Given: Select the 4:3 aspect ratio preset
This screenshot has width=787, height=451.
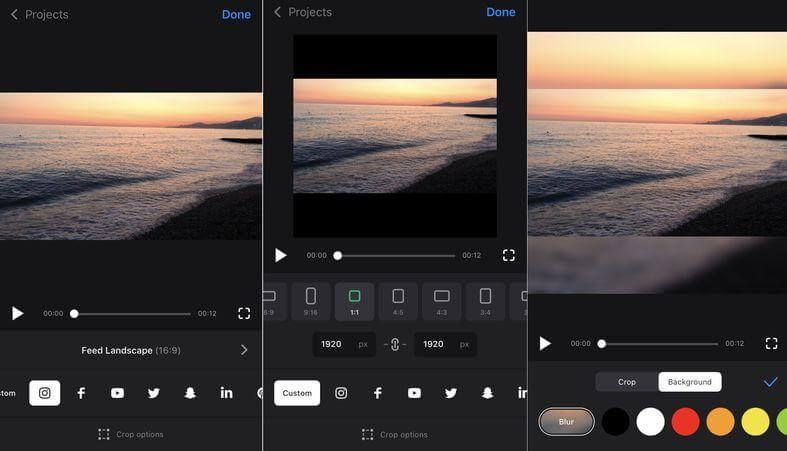Looking at the screenshot, I should point(442,301).
